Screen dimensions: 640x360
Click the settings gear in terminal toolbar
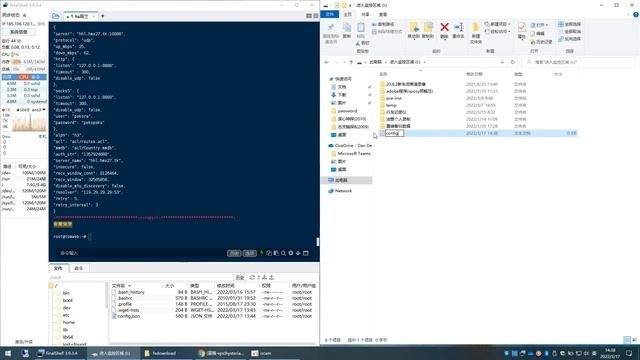click(291, 253)
